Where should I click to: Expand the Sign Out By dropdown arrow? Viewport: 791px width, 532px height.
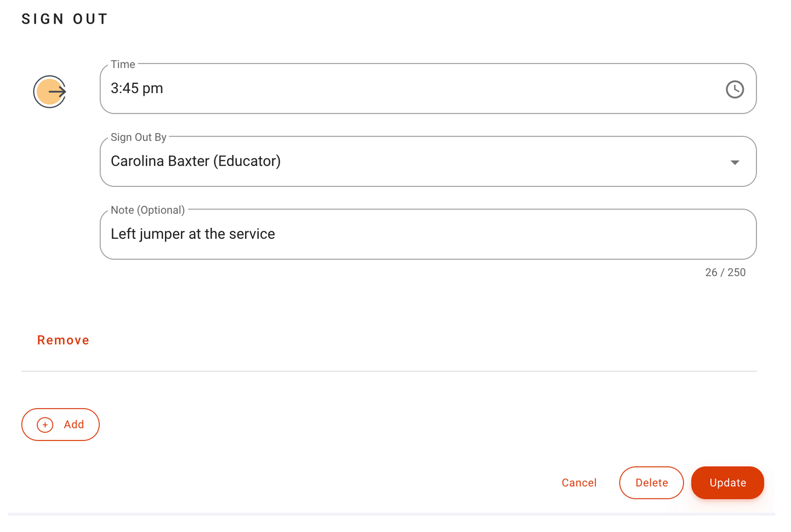(x=735, y=162)
